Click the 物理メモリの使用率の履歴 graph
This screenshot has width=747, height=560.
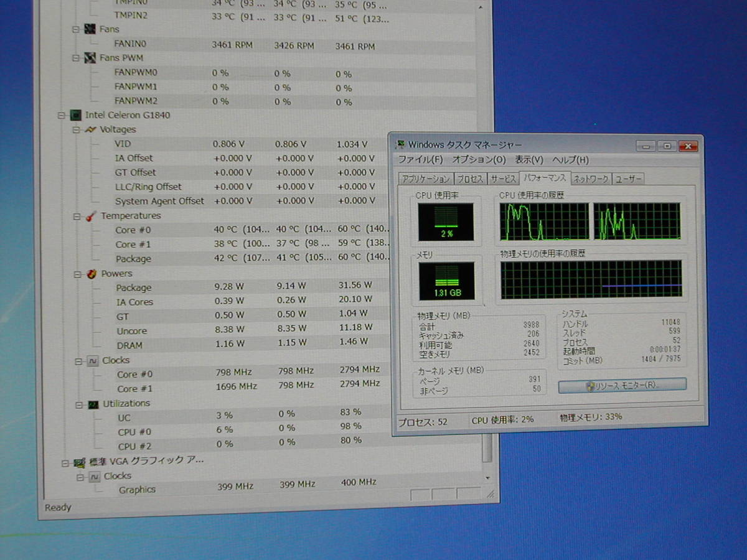click(591, 279)
